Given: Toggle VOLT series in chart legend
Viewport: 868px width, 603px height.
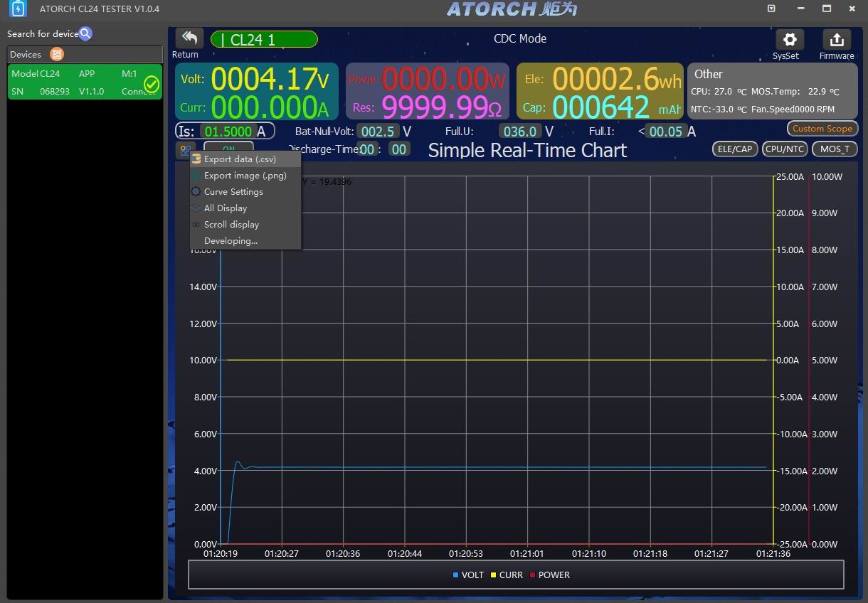Looking at the screenshot, I should coord(468,575).
